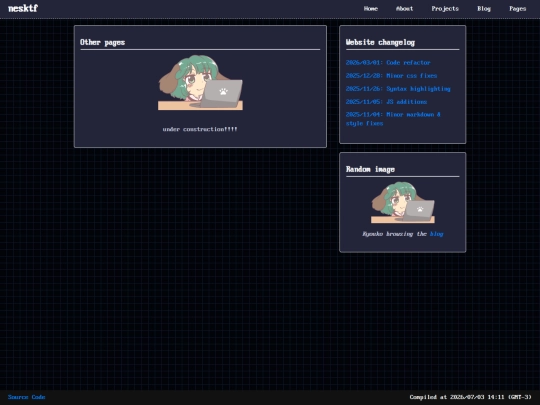This screenshot has width=540, height=405.
Task: Follow the blog link under Random image
Action: (436, 234)
